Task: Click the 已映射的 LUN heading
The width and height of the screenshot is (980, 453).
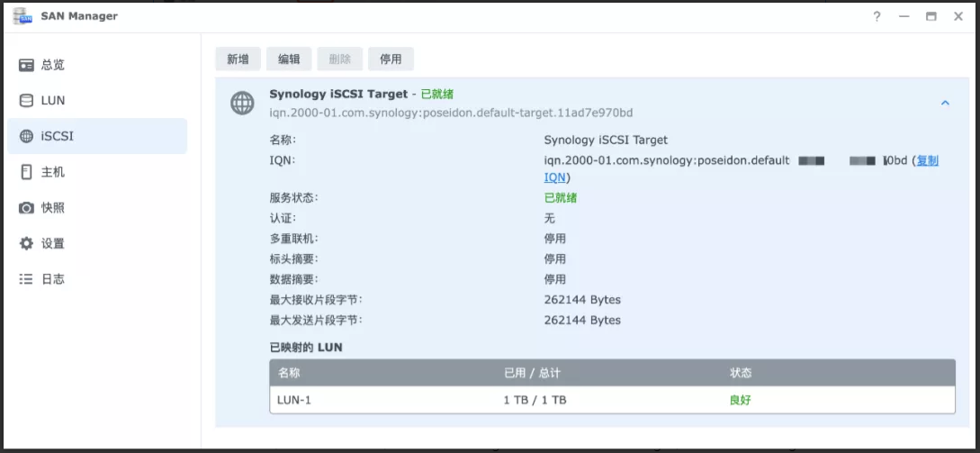Action: pyautogui.click(x=306, y=347)
